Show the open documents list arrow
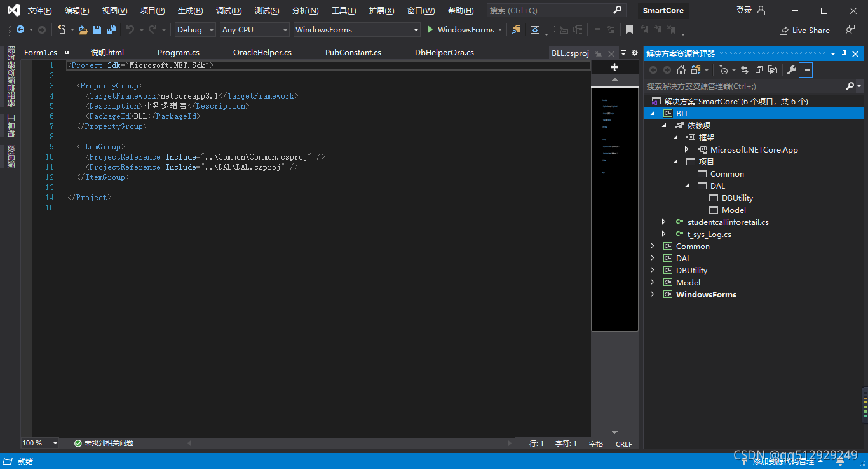Image resolution: width=868 pixels, height=469 pixels. (624, 53)
